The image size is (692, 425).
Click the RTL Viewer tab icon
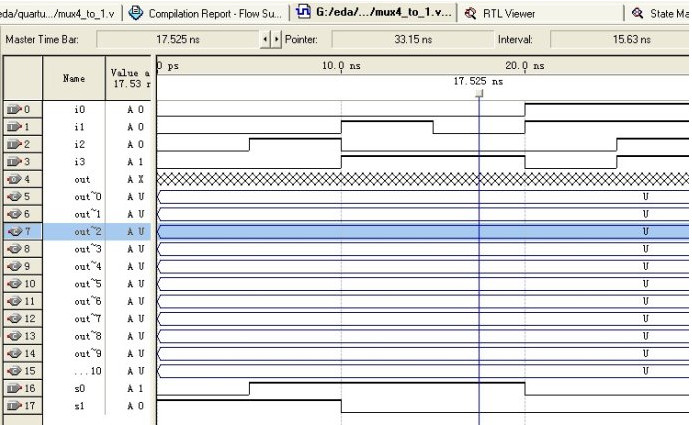(x=470, y=14)
